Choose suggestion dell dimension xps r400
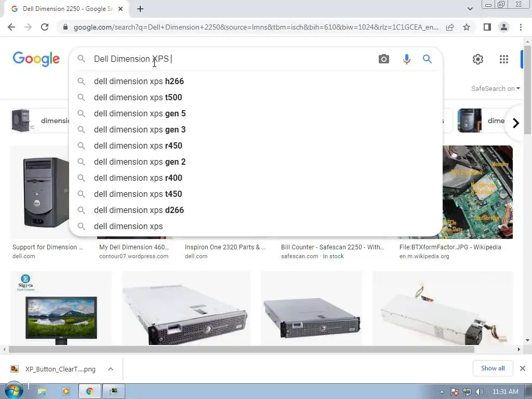 point(256,178)
